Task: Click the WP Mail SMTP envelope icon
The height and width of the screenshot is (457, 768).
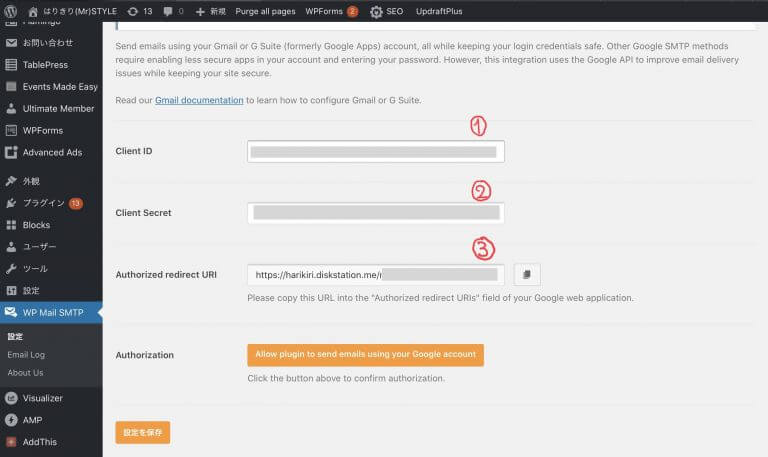Action: click(x=11, y=312)
